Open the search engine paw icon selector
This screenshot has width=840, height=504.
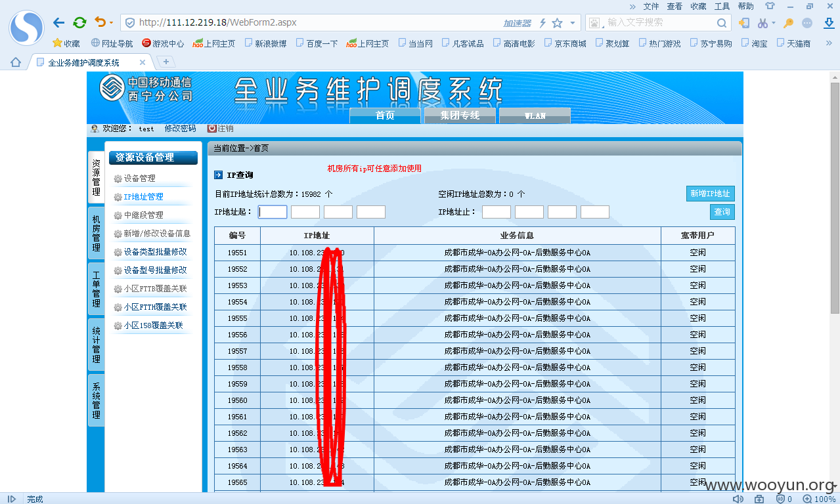coord(596,23)
